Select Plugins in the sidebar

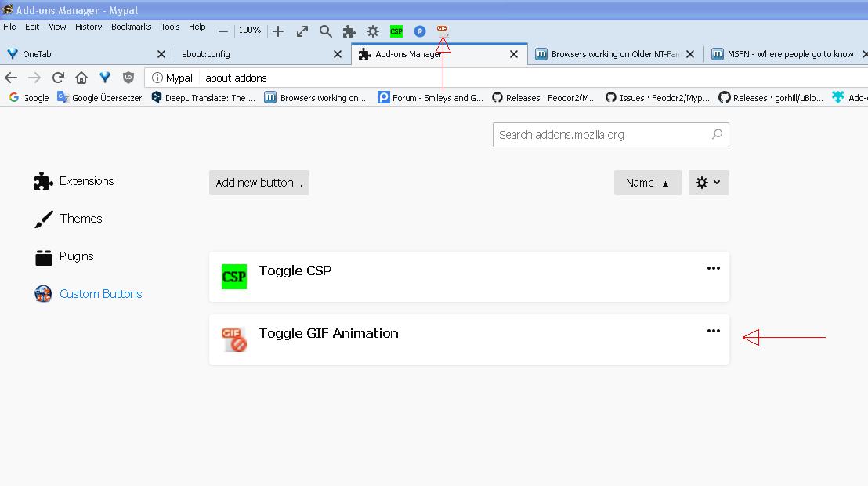tap(63, 256)
